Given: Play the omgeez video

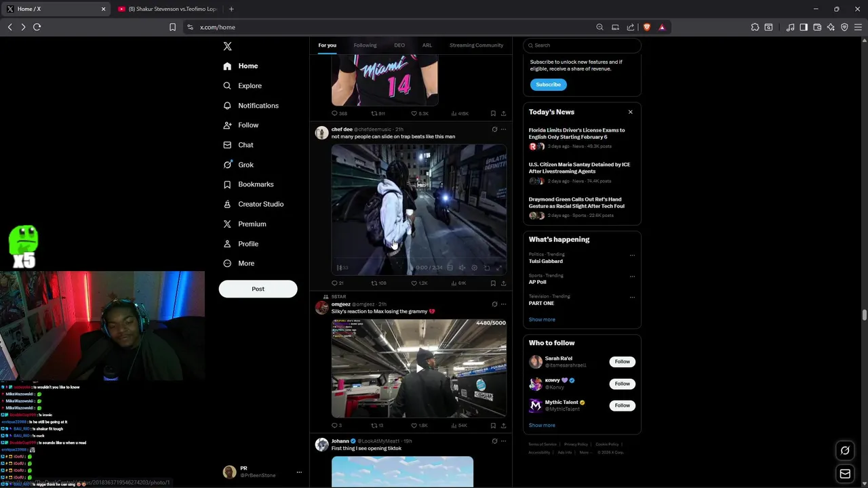Looking at the screenshot, I should coord(419,368).
